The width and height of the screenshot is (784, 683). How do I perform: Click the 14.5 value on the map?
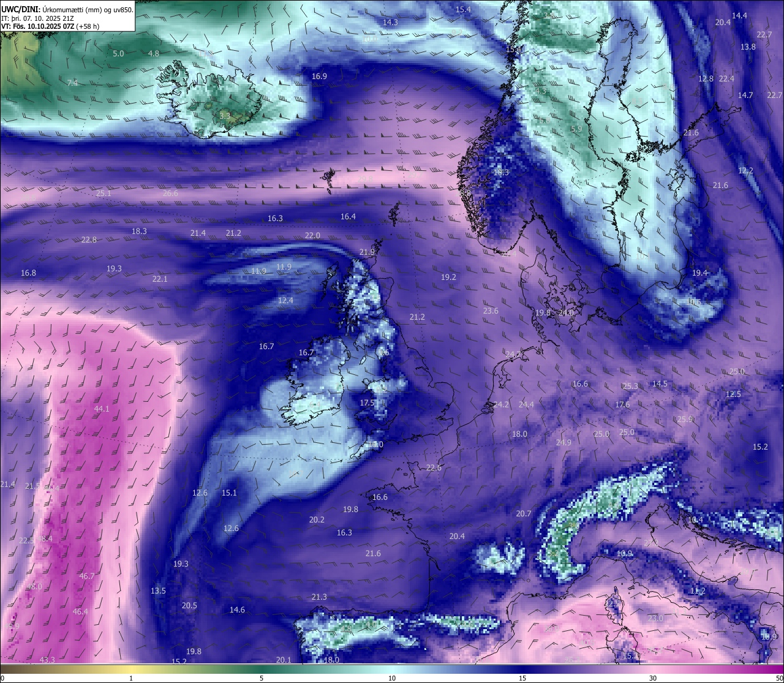point(660,383)
